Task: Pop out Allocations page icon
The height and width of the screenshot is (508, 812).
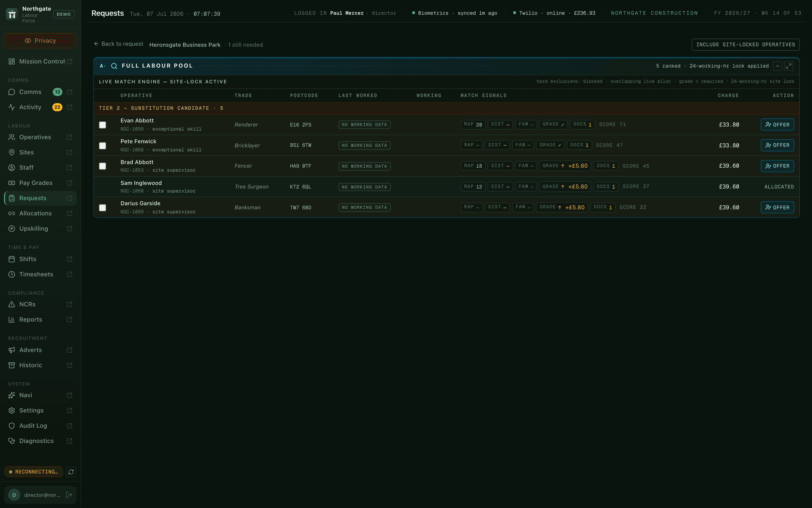Action: coord(70,213)
